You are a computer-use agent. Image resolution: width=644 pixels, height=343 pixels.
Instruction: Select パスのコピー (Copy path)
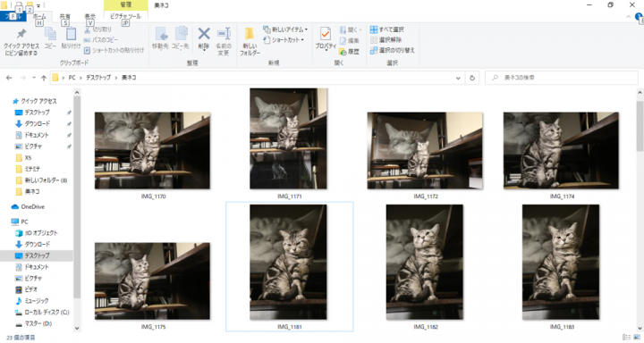pos(100,40)
